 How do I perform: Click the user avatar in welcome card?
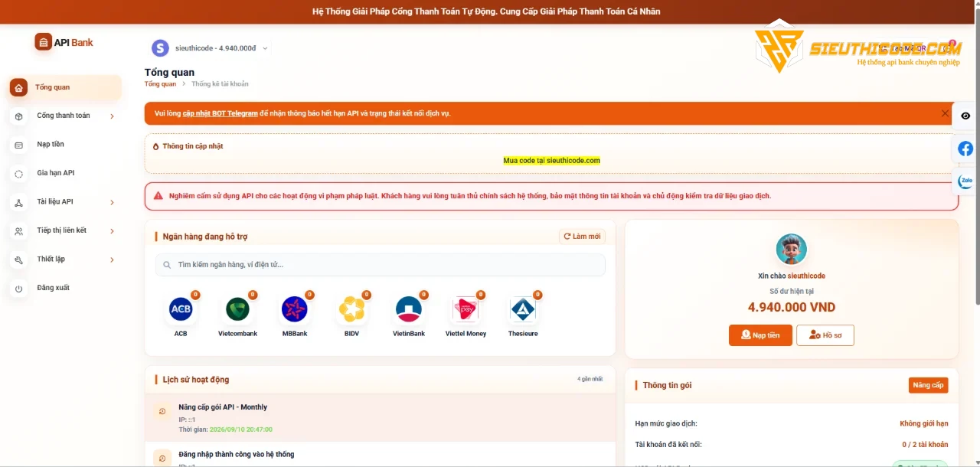pos(792,250)
